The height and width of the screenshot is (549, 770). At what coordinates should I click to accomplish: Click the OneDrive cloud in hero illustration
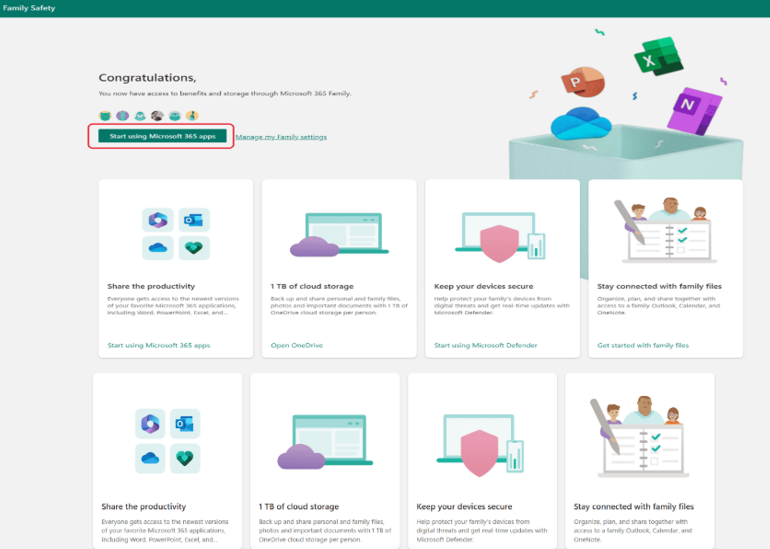[581, 123]
